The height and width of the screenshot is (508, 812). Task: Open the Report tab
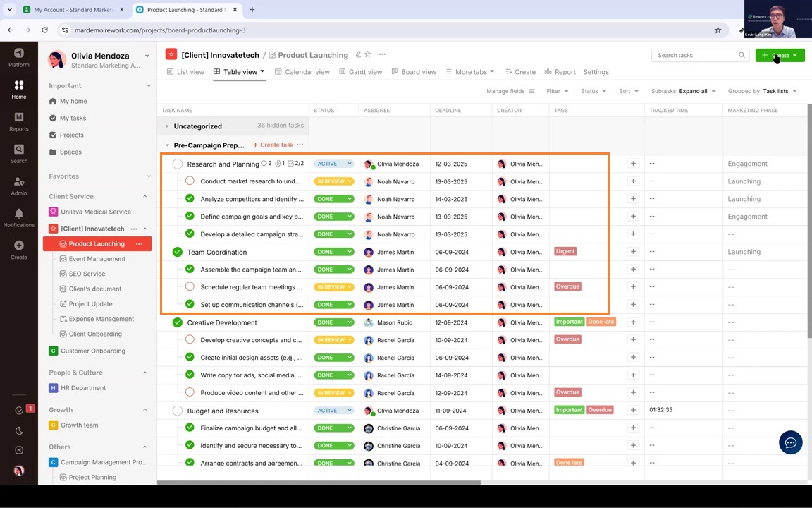tap(560, 71)
